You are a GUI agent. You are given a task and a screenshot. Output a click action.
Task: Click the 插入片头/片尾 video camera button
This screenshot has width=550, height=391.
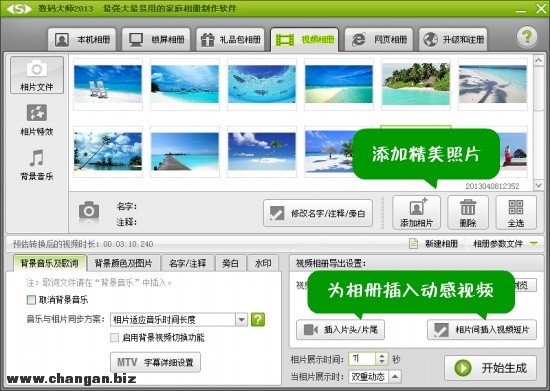340,330
